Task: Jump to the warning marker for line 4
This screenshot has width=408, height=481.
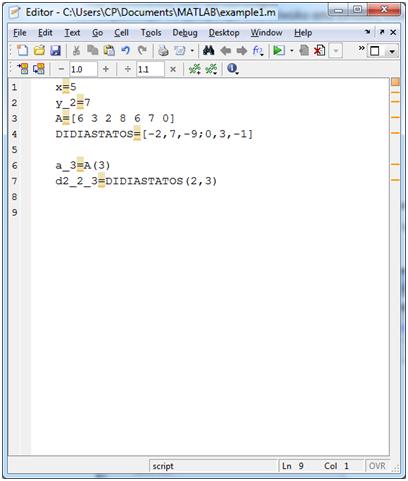Action: 395,133
